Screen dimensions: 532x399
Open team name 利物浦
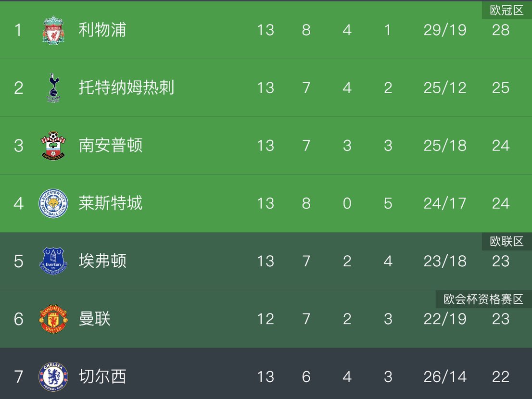[102, 30]
